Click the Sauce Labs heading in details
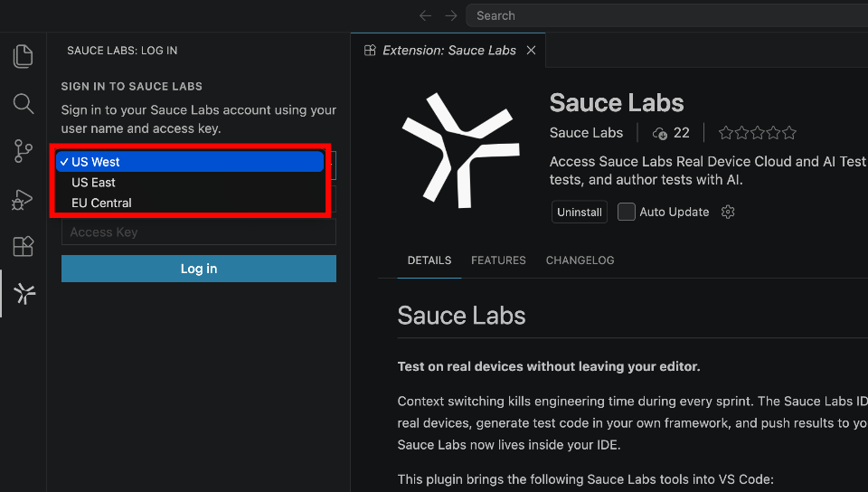This screenshot has height=492, width=868. point(461,316)
